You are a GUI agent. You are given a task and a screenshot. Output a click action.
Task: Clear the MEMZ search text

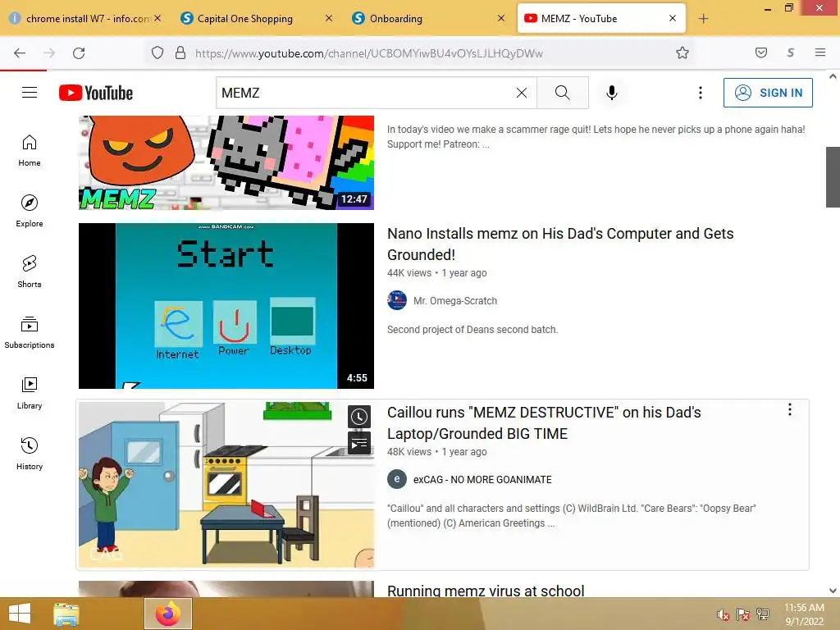click(x=521, y=93)
